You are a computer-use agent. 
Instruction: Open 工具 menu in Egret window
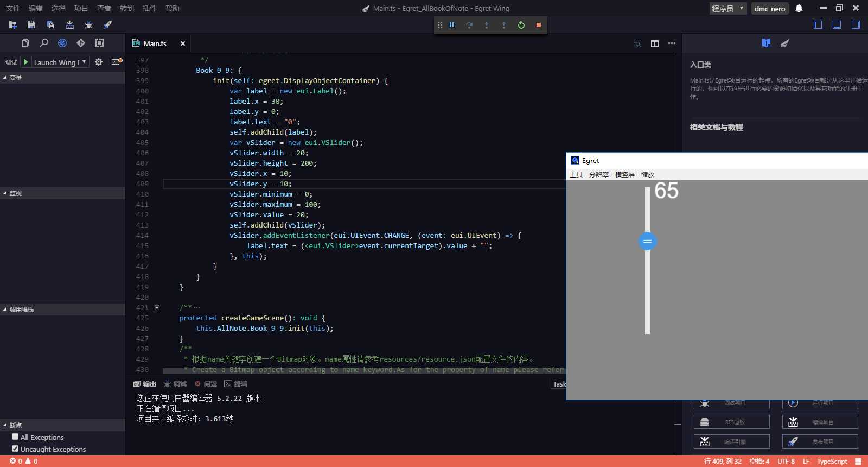(576, 174)
